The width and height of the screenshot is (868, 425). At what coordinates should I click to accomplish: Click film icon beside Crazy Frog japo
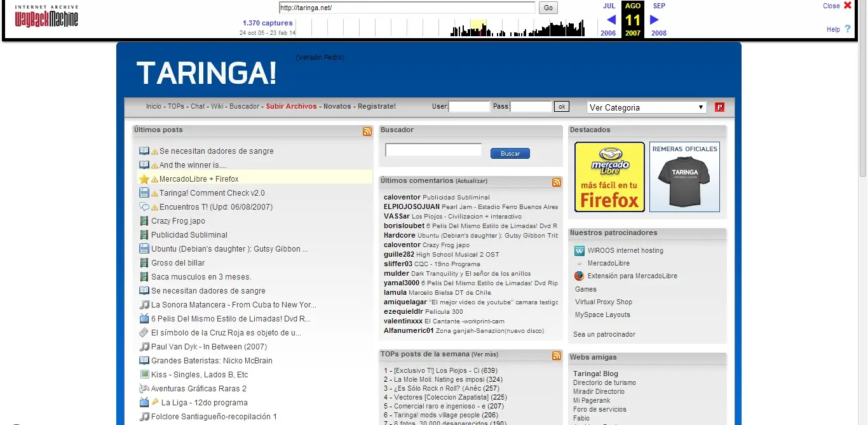tap(144, 221)
